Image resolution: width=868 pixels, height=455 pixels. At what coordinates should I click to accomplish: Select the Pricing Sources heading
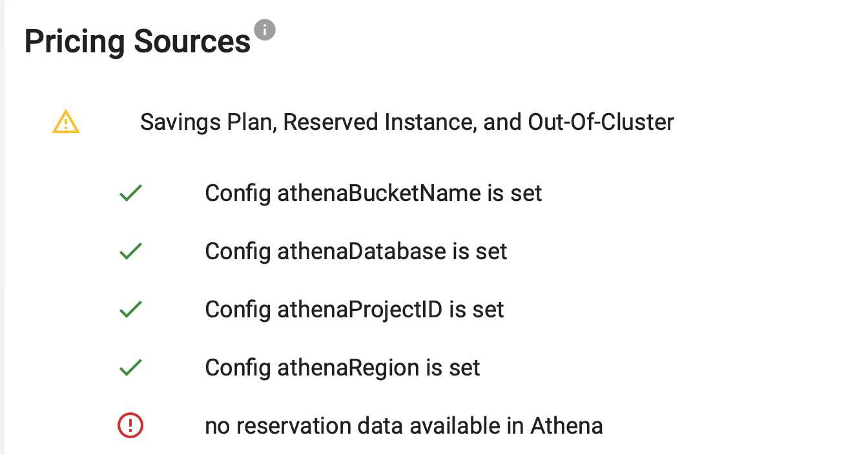click(138, 41)
